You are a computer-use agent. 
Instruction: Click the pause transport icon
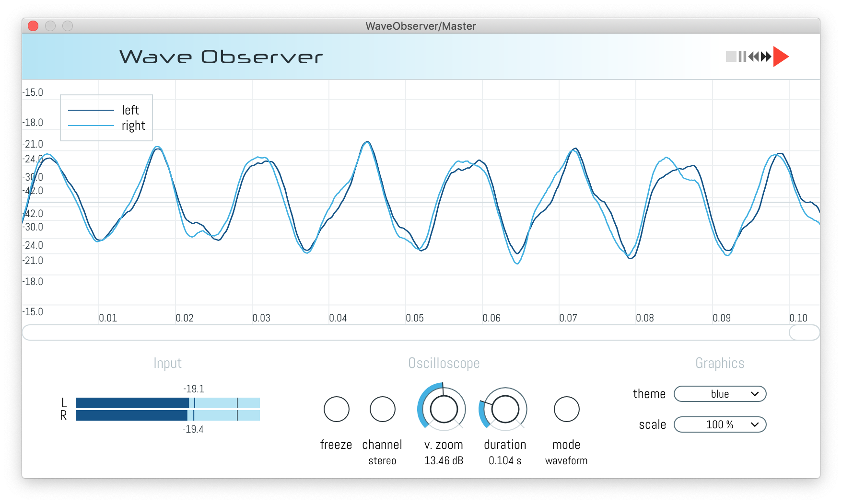point(743,56)
